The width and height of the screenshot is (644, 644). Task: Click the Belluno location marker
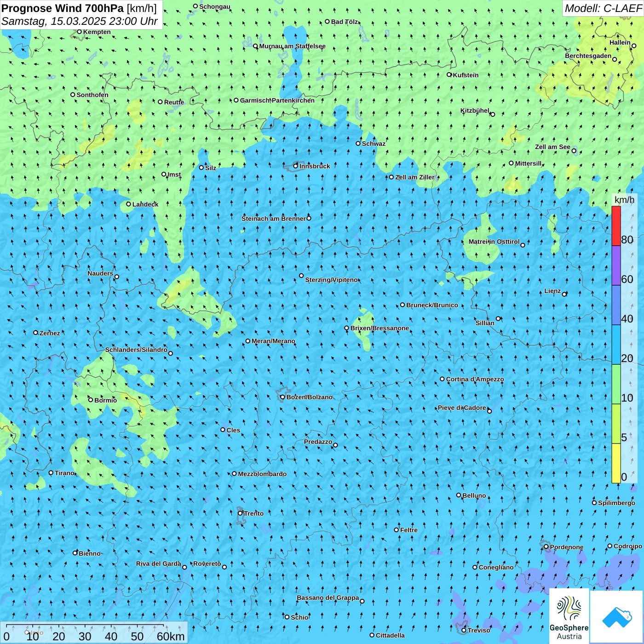coord(459,495)
